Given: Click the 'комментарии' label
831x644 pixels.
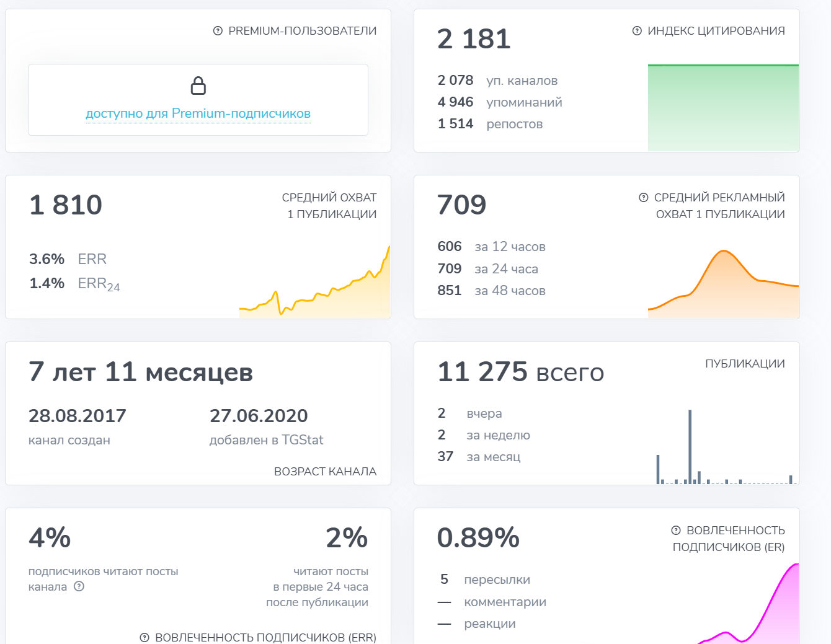Looking at the screenshot, I should point(505,602).
